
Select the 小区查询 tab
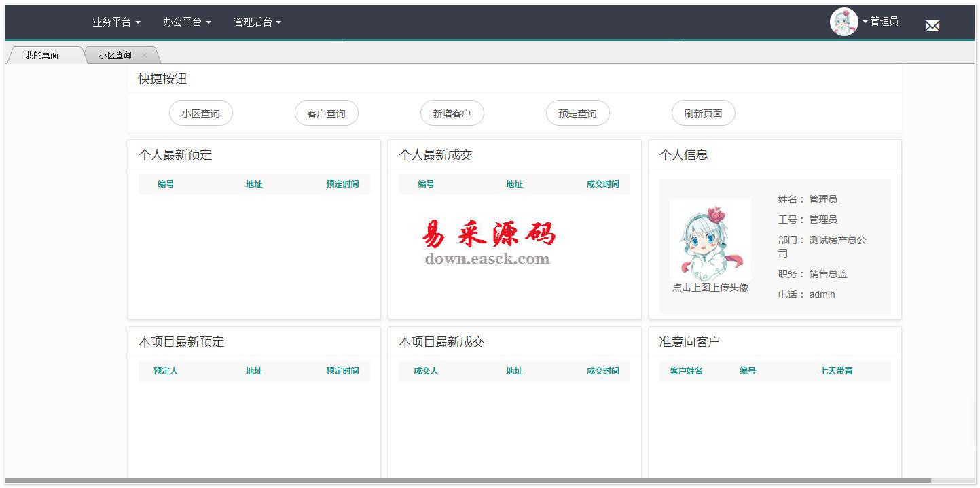coord(115,56)
